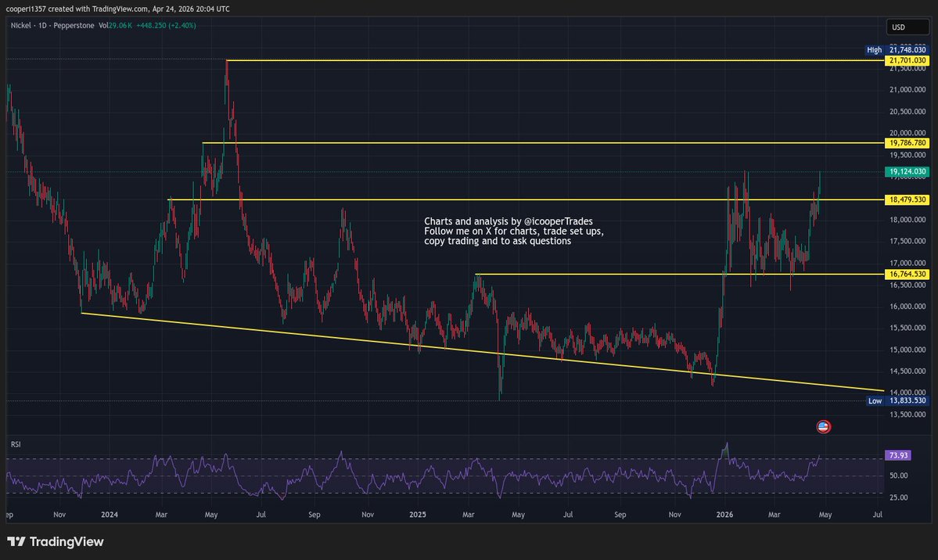Click the Vol 29.06K volume readout
This screenshot has height=560, width=938.
[x=116, y=26]
